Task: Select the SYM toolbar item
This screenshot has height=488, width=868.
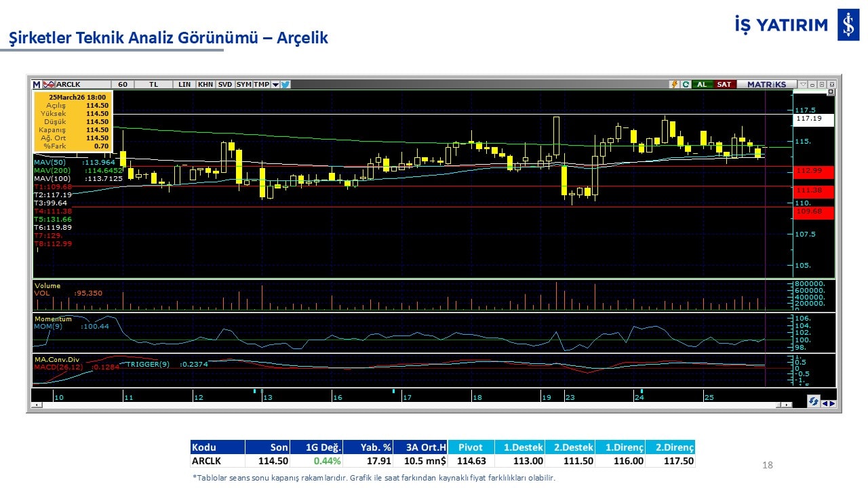Action: click(x=243, y=85)
